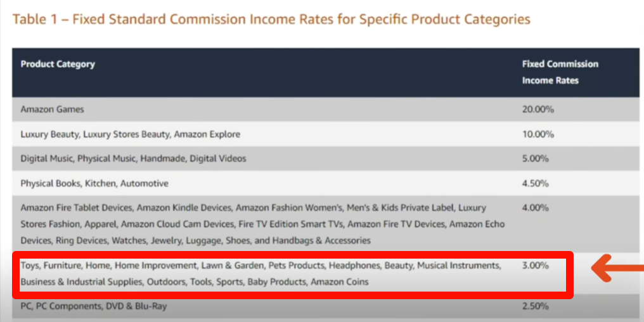The height and width of the screenshot is (322, 644).
Task: Select the Fixed Commission Income Rates header
Action: pyautogui.click(x=560, y=72)
